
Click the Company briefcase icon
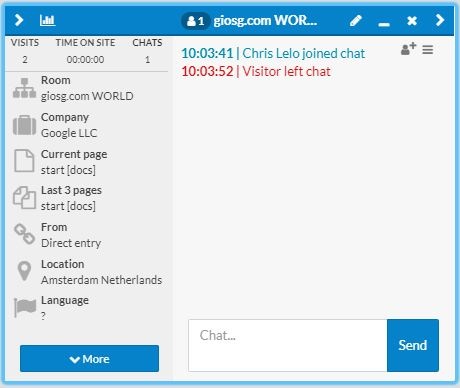24,125
